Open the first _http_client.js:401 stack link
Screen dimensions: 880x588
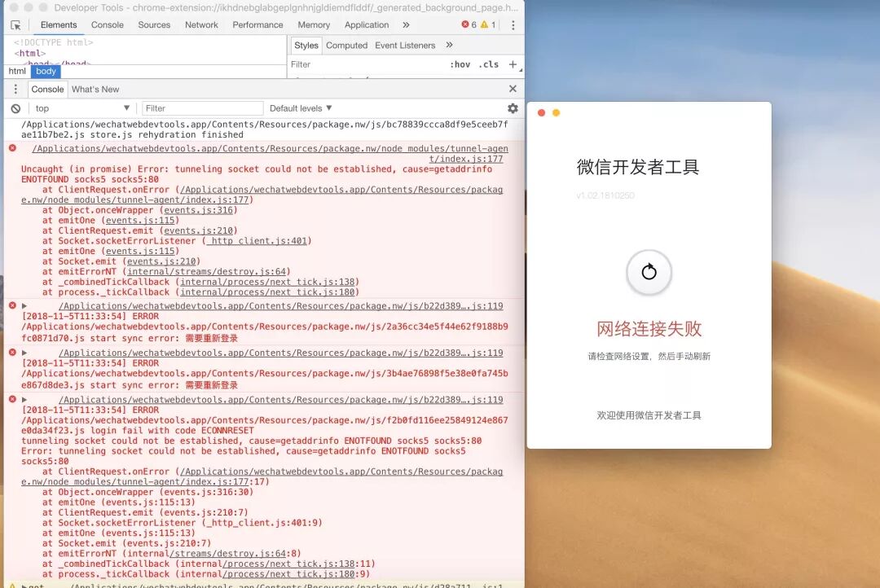[257, 241]
